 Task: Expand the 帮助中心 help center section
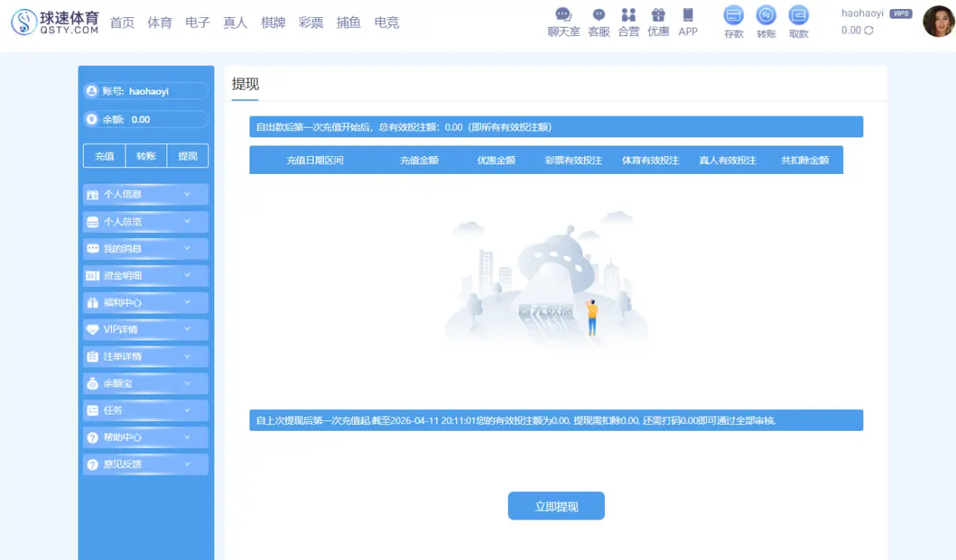pos(145,437)
